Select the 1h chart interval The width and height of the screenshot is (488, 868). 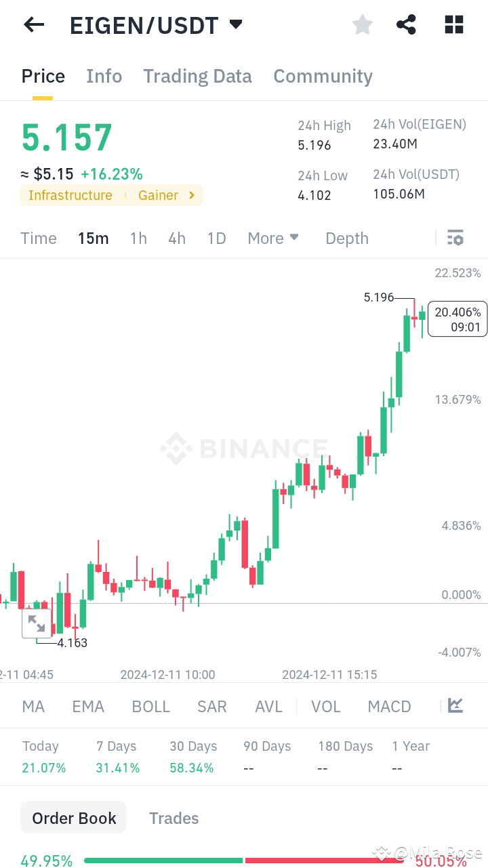point(138,238)
